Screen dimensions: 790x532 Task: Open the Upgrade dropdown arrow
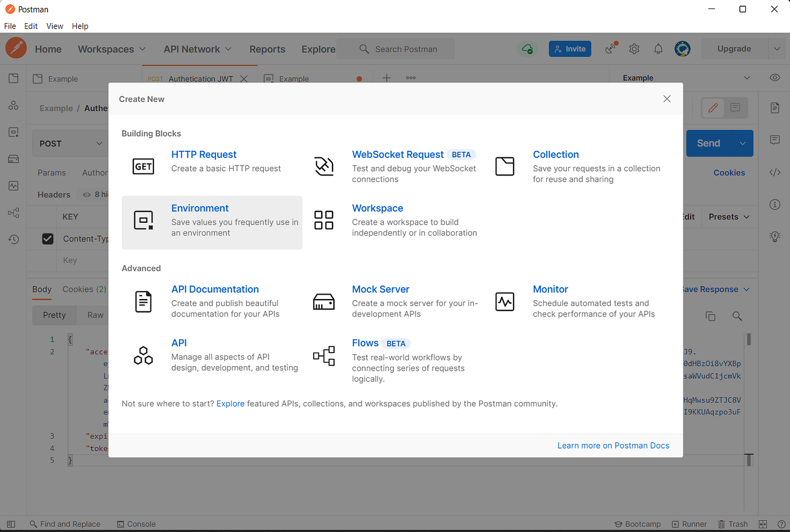coord(777,49)
